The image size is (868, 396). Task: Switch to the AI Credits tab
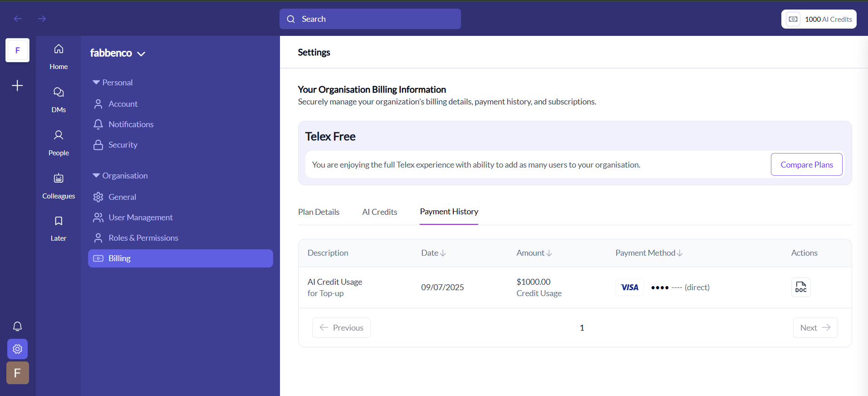click(x=380, y=212)
